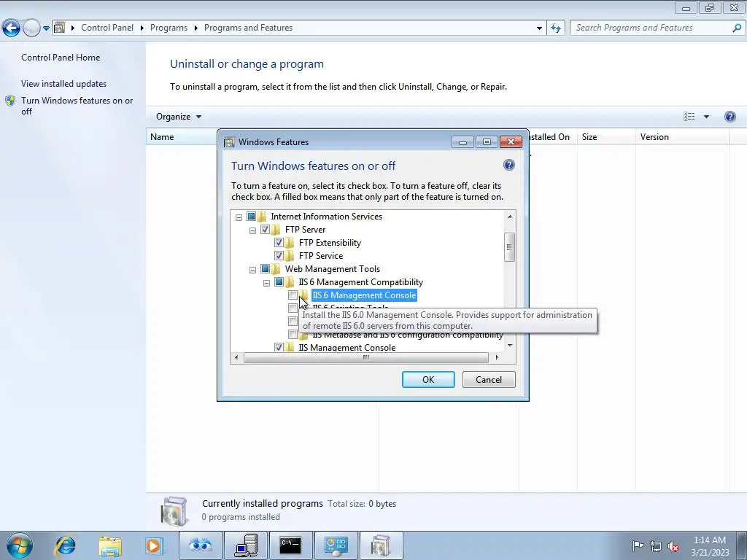Collapse the FTP Server tree node
Screen dimensions: 747x560
click(x=252, y=230)
